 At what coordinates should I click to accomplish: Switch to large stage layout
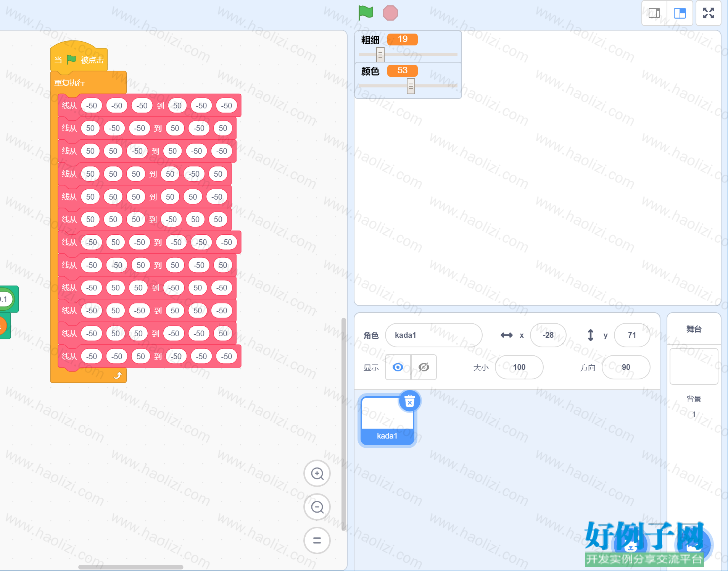click(680, 13)
